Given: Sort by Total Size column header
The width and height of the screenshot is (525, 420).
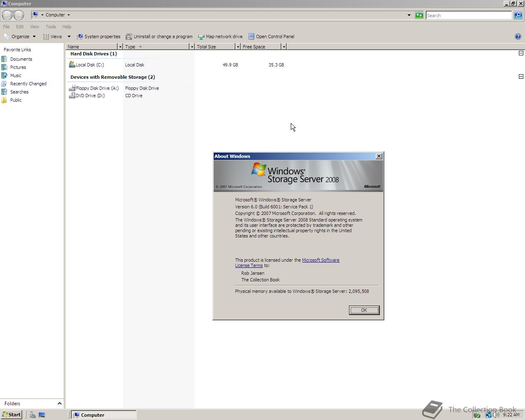Looking at the screenshot, I should [215, 47].
